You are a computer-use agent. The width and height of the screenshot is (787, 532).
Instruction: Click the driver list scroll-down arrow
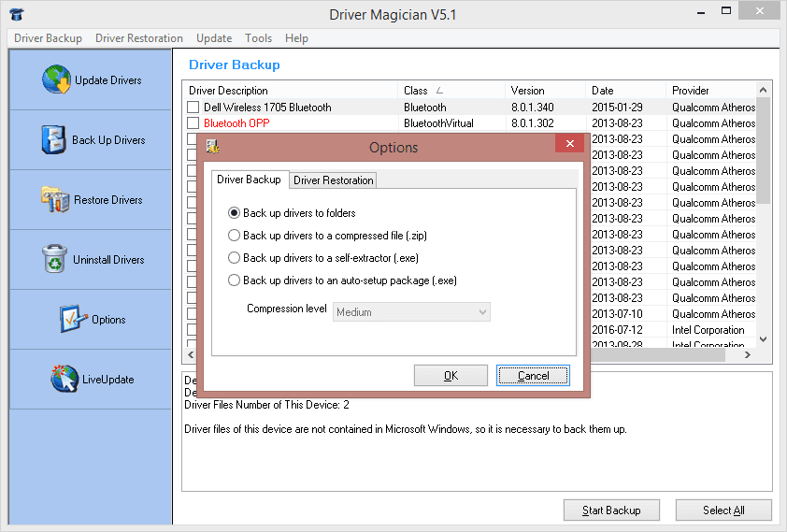tap(763, 339)
